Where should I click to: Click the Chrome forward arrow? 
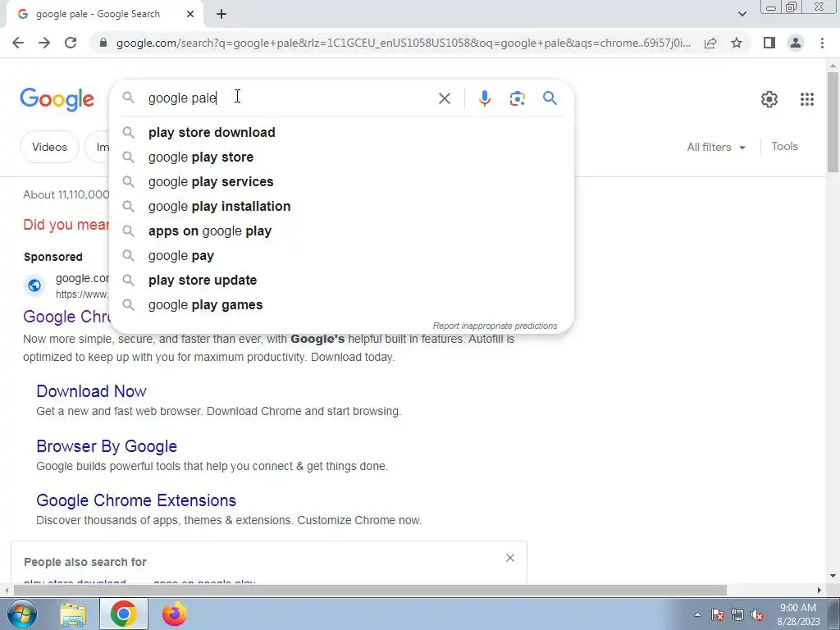(44, 43)
